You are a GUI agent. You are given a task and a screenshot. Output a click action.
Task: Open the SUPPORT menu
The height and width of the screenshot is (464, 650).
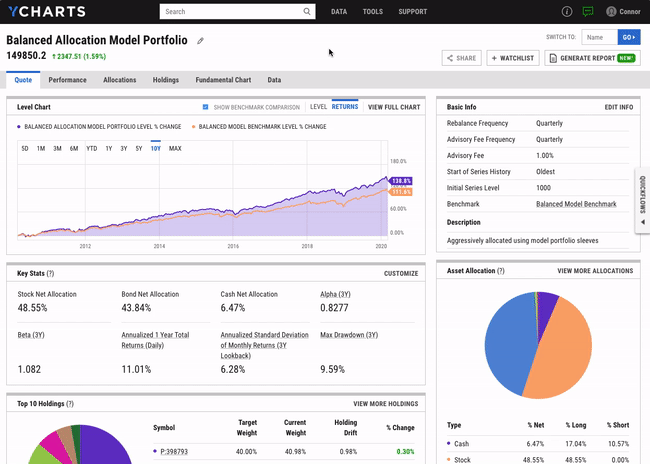412,12
